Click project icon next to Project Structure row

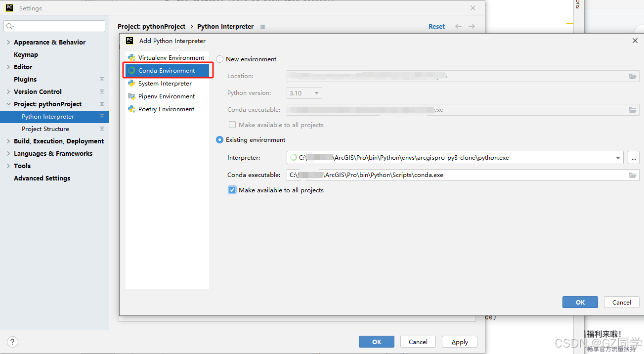point(102,129)
